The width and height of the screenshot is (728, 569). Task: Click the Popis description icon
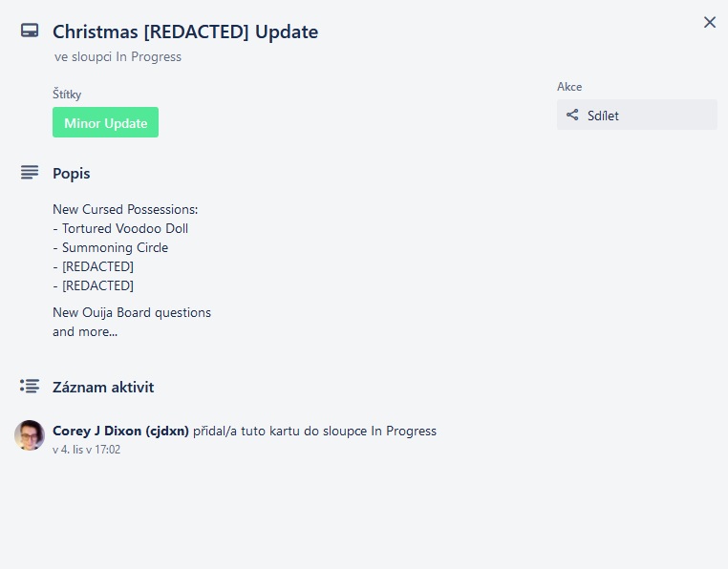click(x=30, y=173)
